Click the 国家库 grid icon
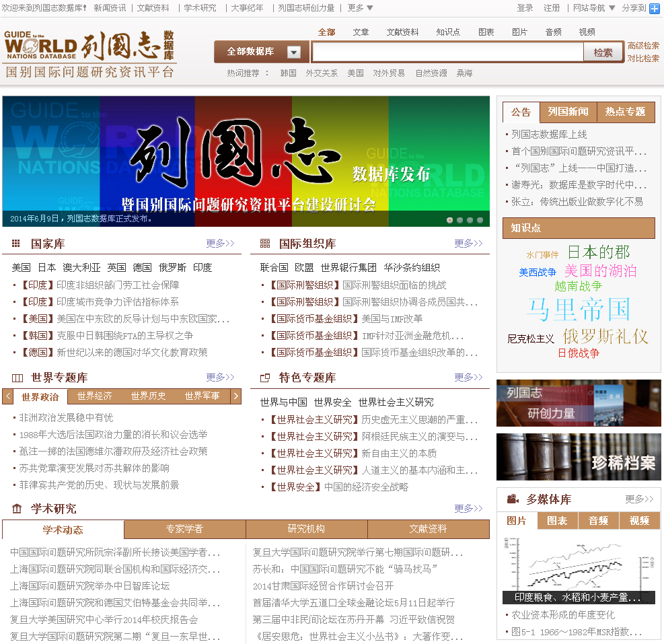Screen dimensions: 664x644 pyautogui.click(x=16, y=244)
